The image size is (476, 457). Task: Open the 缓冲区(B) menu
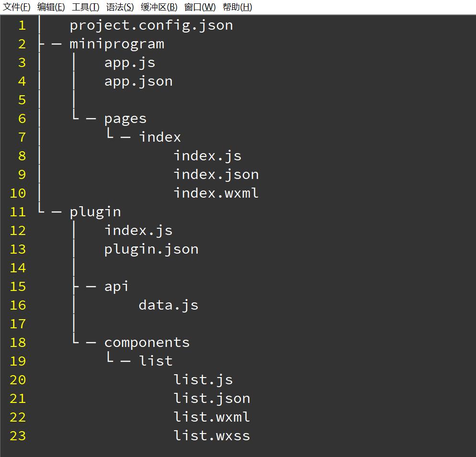(x=159, y=7)
